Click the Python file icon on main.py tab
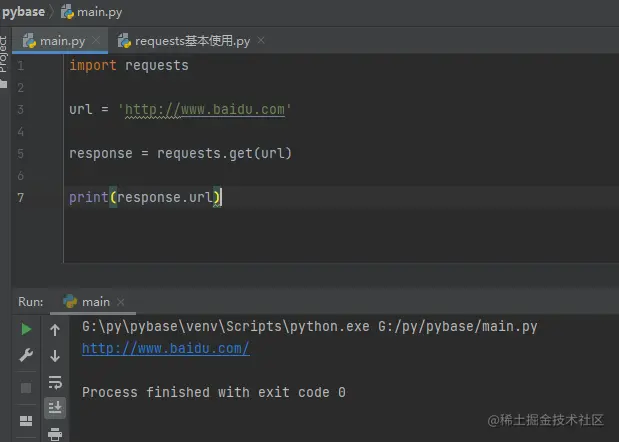 pyautogui.click(x=29, y=41)
